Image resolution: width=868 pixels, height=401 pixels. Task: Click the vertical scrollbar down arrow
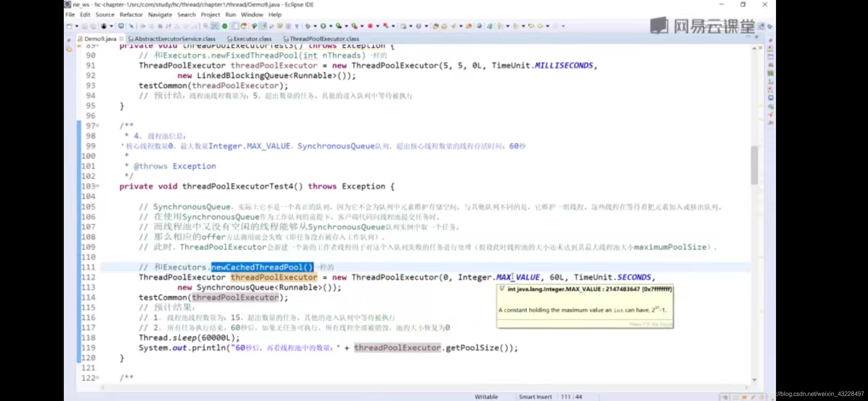tap(754, 379)
